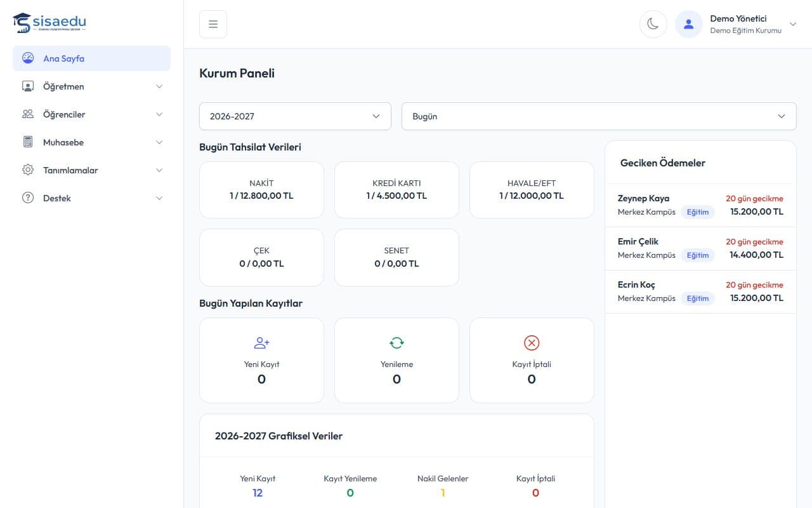This screenshot has height=508, width=812.
Task: Click the Yeni Kayıt count 0
Action: pyautogui.click(x=261, y=379)
